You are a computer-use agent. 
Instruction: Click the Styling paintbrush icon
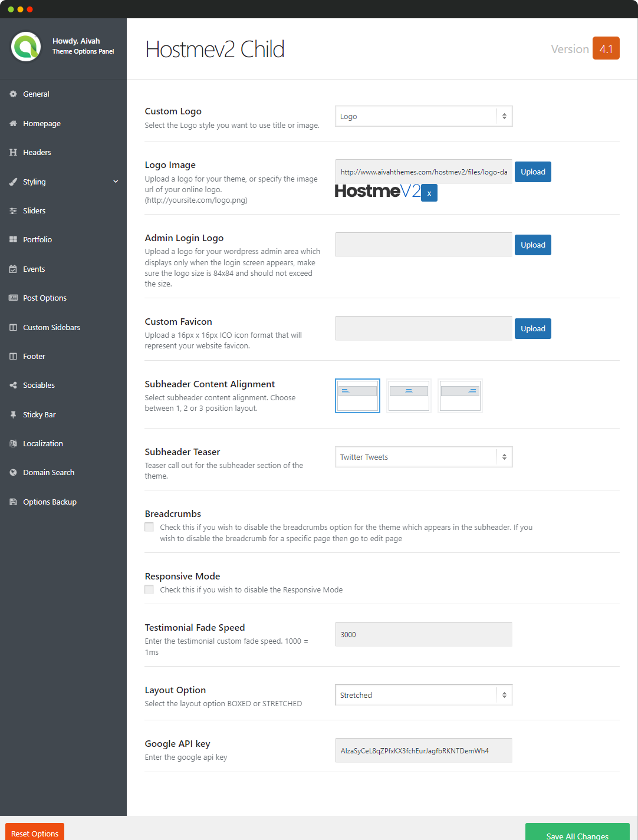tap(13, 182)
